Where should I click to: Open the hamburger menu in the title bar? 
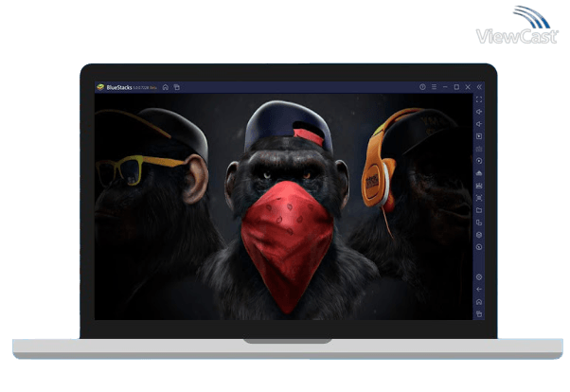coord(434,87)
